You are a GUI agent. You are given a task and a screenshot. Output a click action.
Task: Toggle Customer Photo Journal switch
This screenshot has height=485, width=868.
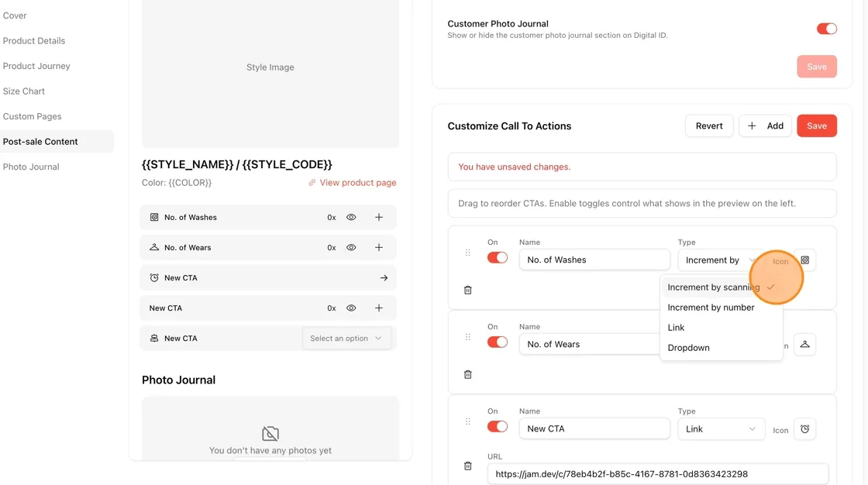[826, 29]
